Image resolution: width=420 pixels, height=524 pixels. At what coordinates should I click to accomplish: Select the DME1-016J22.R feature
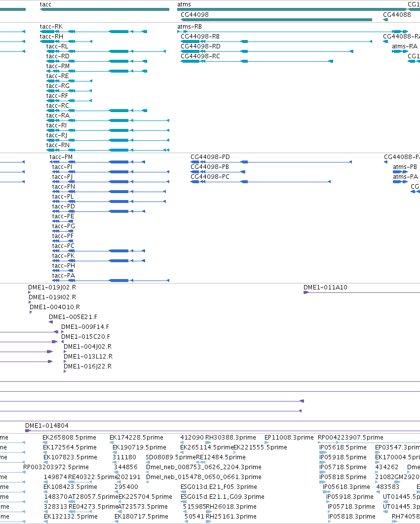tap(65, 371)
